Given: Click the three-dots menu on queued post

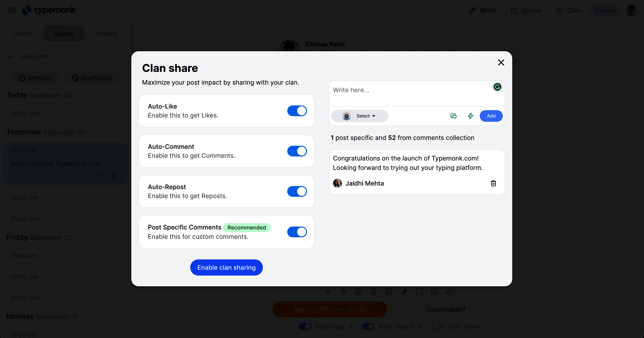Looking at the screenshot, I should click(x=99, y=175).
